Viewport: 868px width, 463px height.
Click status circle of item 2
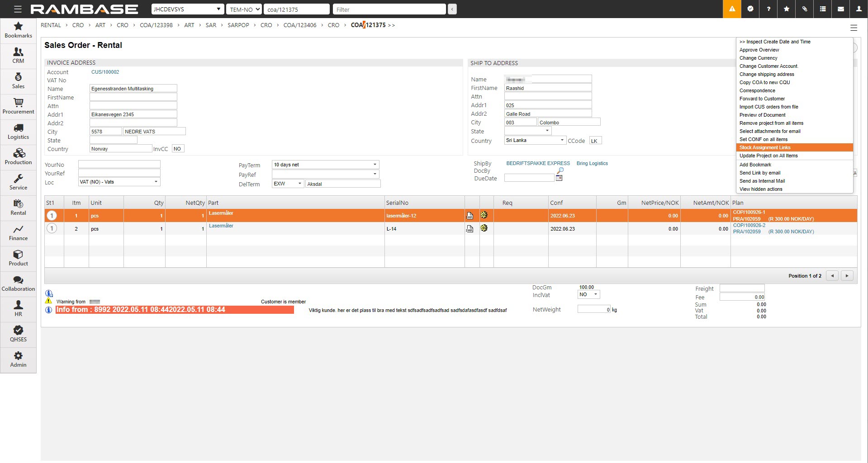52,229
